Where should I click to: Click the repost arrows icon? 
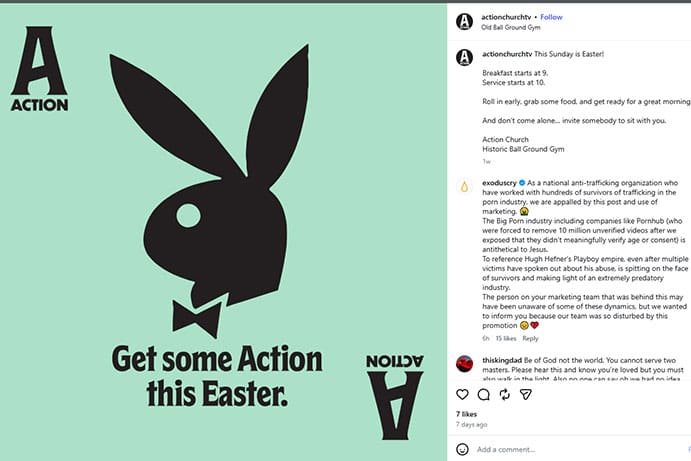[505, 394]
